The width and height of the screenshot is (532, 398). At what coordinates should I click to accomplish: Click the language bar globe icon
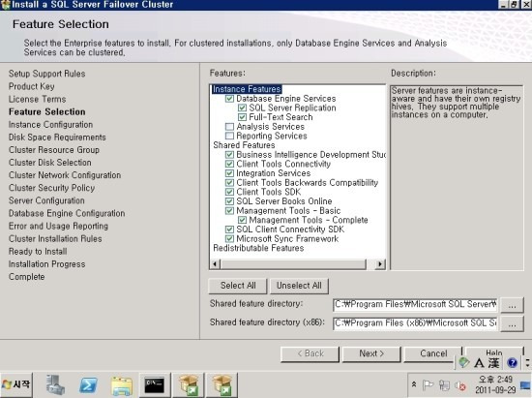point(463,362)
